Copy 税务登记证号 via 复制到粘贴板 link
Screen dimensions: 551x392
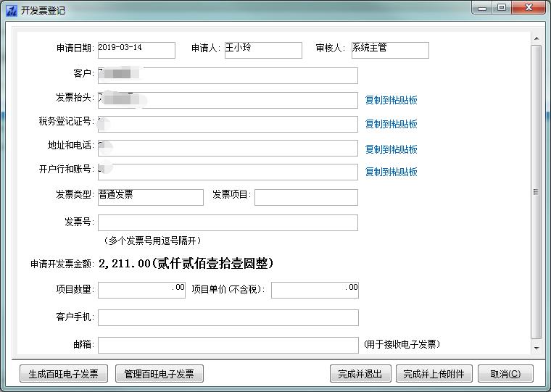coord(391,124)
